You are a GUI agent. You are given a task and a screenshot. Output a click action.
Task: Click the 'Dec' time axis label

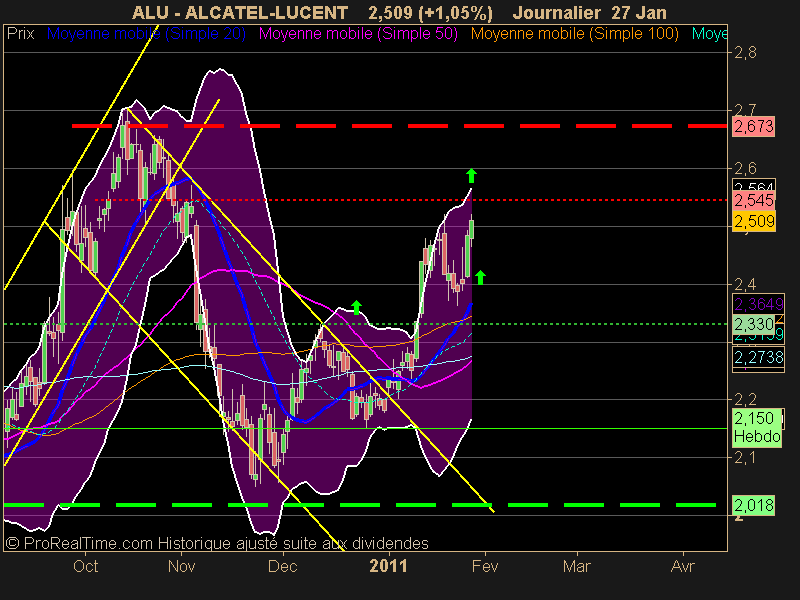(x=283, y=566)
